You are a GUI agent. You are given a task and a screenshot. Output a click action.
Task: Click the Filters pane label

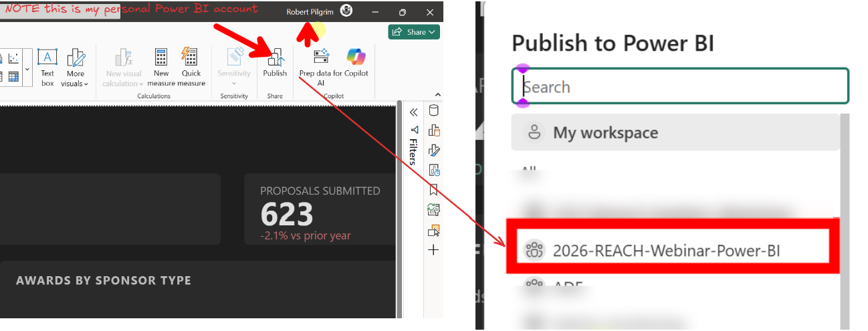tap(413, 151)
